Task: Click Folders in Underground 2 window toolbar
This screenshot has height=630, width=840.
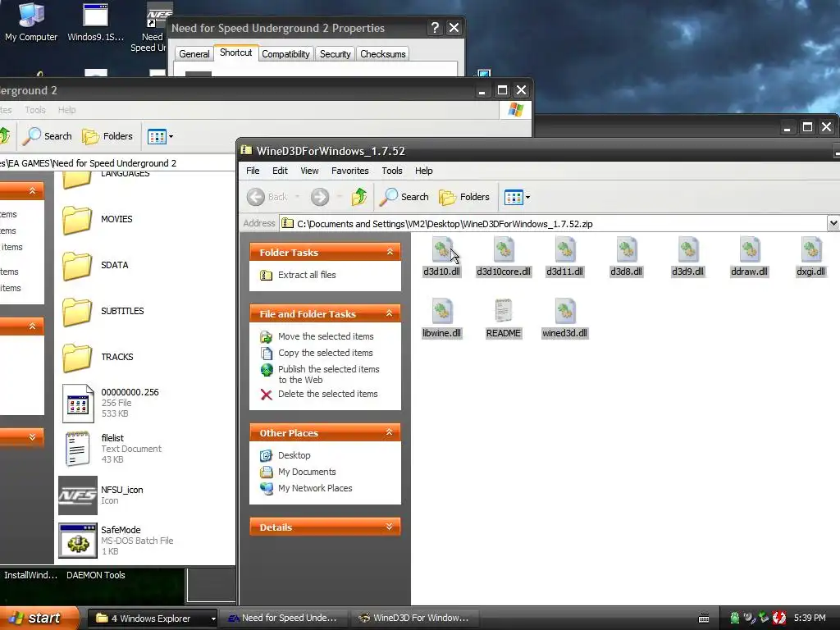Action: [x=107, y=136]
